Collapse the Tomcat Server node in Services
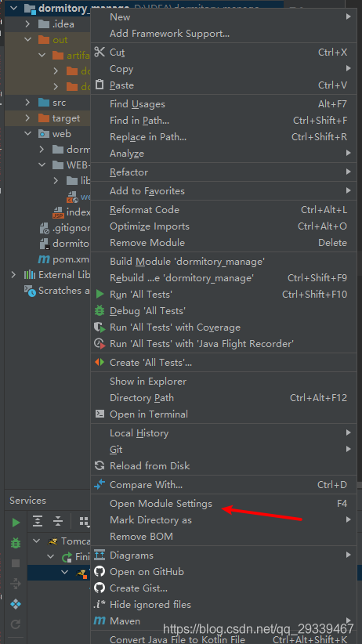The height and width of the screenshot is (644, 362). 37,541
